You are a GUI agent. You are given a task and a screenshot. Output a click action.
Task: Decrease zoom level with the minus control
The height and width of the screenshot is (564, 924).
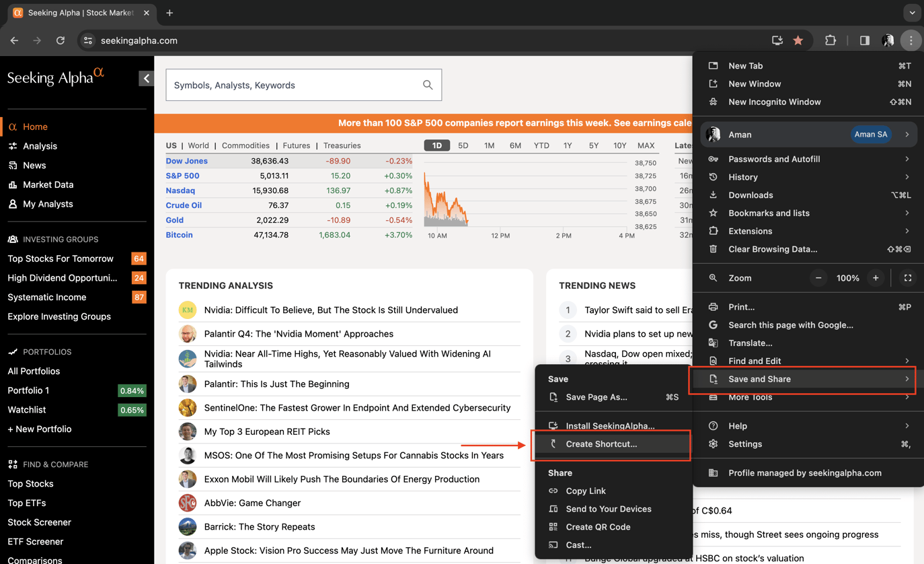[818, 277]
